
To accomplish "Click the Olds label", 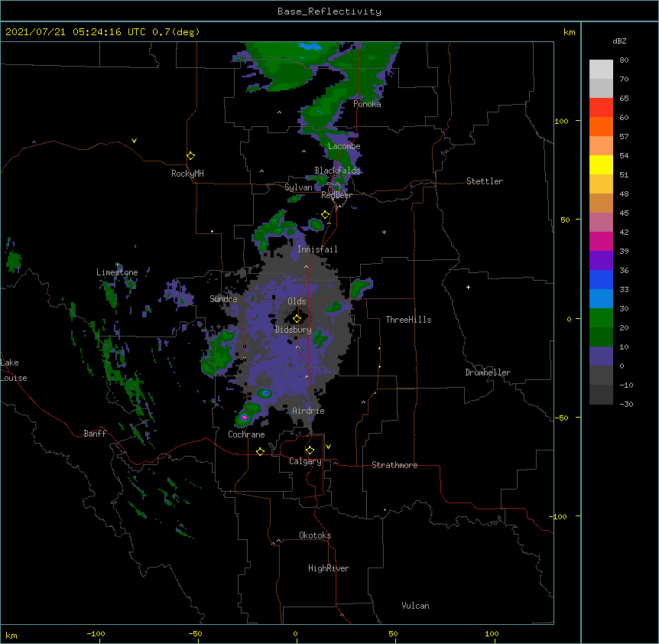I will tap(297, 301).
